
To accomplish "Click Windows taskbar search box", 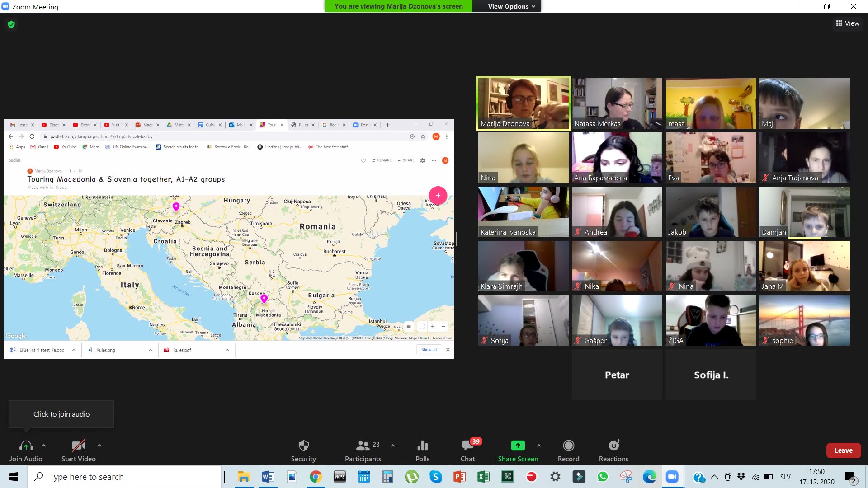I will pyautogui.click(x=124, y=477).
